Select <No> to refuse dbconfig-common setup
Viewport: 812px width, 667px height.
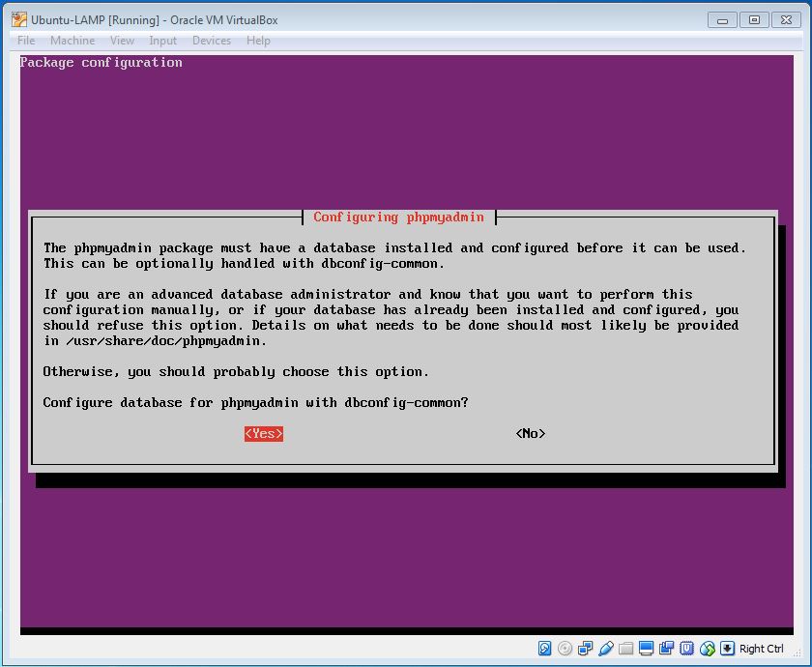pyautogui.click(x=531, y=433)
